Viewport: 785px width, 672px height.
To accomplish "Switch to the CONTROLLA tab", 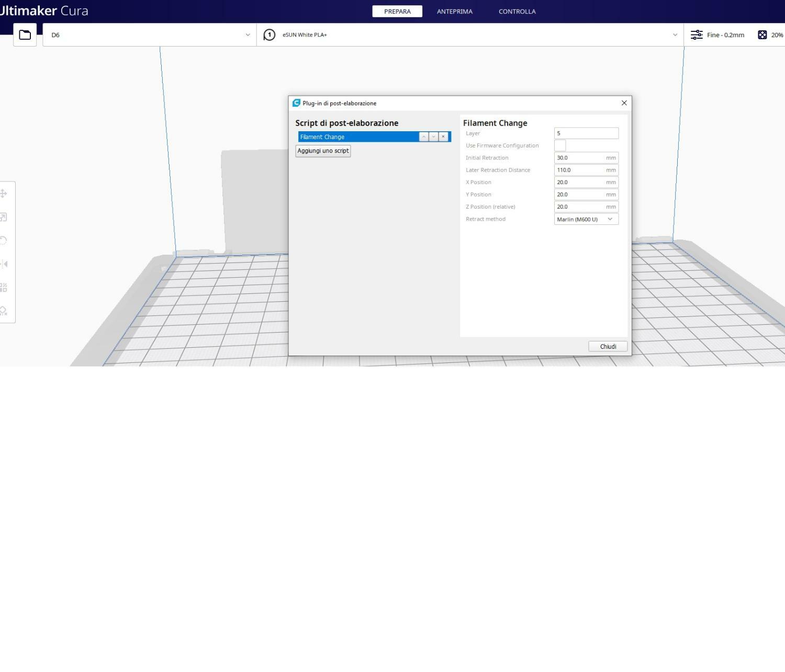I will point(517,12).
